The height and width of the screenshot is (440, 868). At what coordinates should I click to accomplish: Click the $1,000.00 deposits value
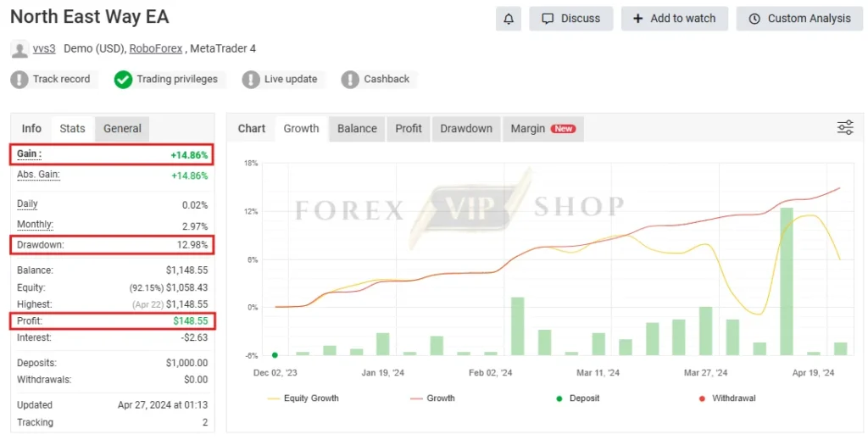coord(187,363)
